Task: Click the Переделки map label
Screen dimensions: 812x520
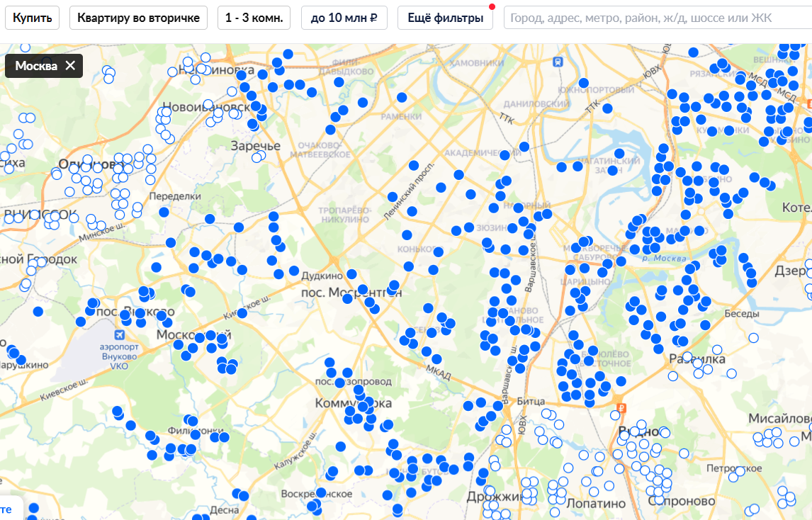Action: [x=175, y=196]
